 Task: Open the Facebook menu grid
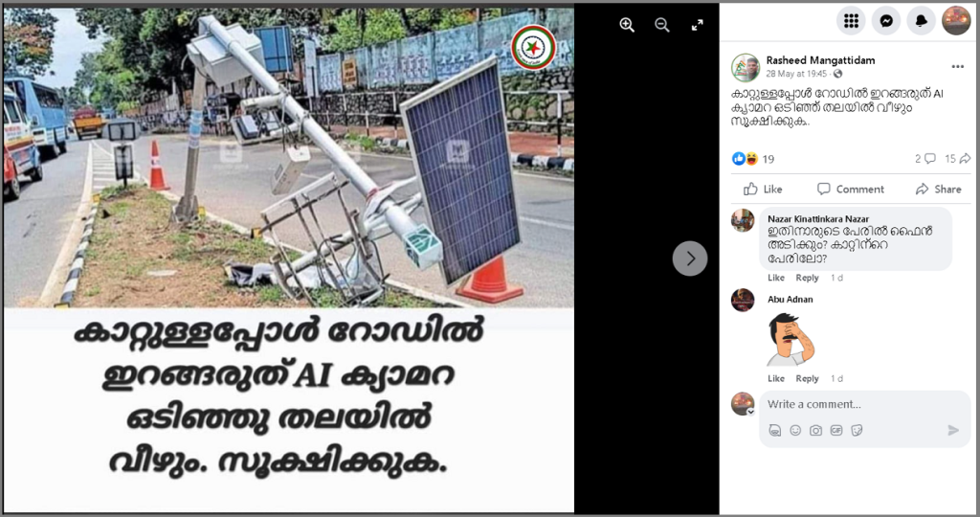(x=851, y=21)
